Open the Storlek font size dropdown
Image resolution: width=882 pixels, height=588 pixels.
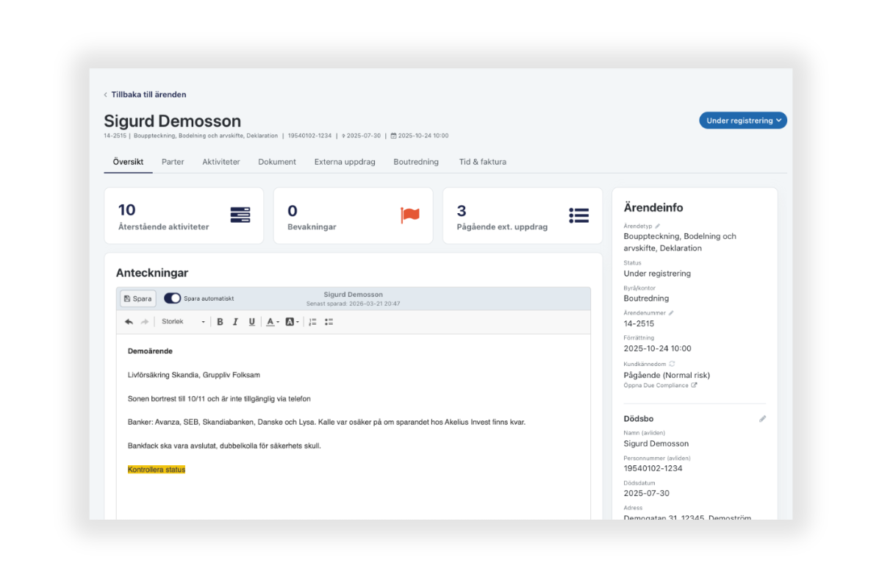coord(183,322)
